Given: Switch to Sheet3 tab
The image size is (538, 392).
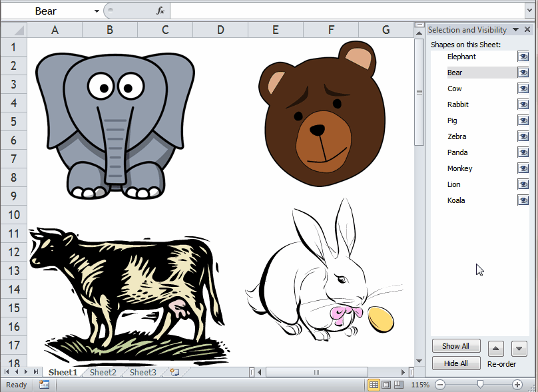Looking at the screenshot, I should click(x=142, y=372).
